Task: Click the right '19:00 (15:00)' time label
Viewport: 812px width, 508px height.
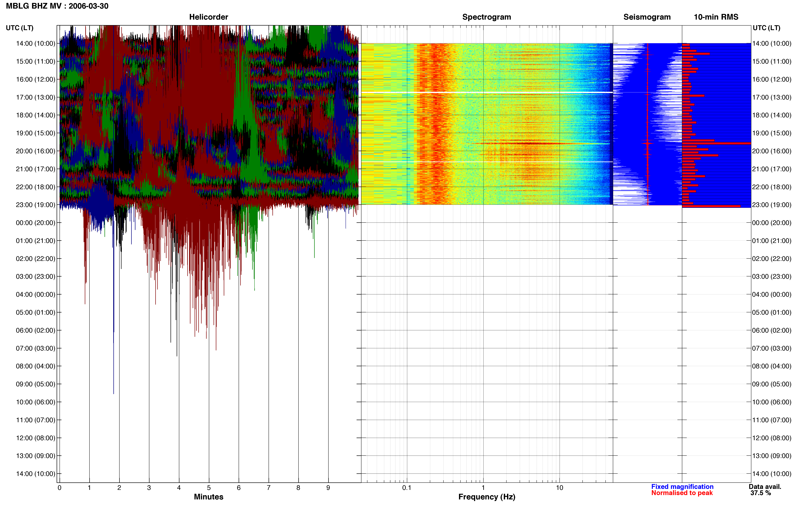Action: coord(772,133)
